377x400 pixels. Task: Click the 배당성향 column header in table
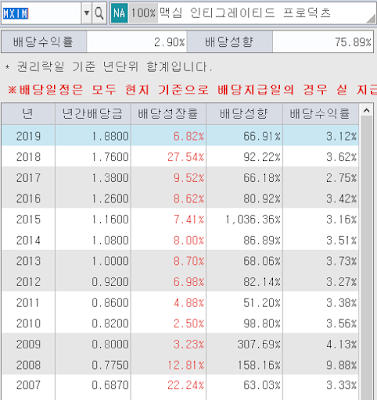click(x=244, y=114)
